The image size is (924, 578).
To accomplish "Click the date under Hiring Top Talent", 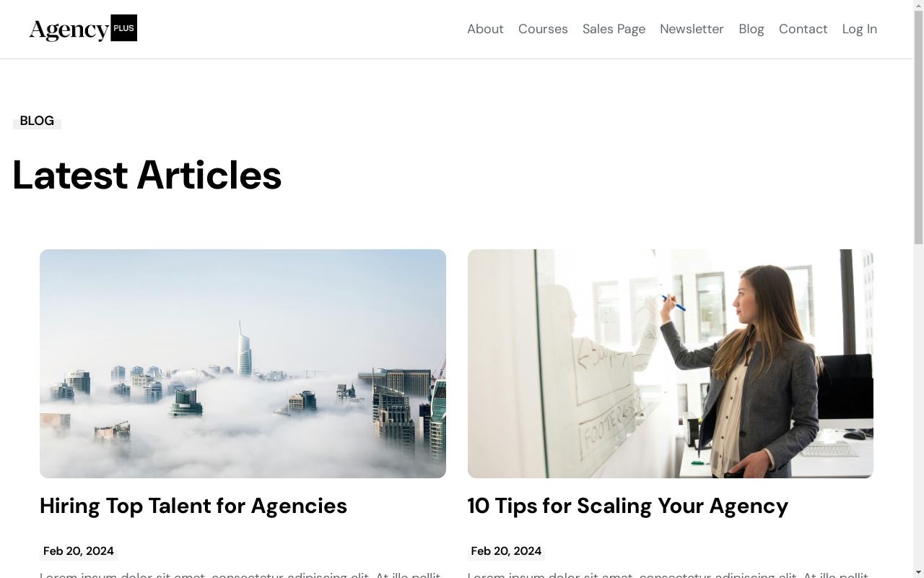I will [x=79, y=551].
